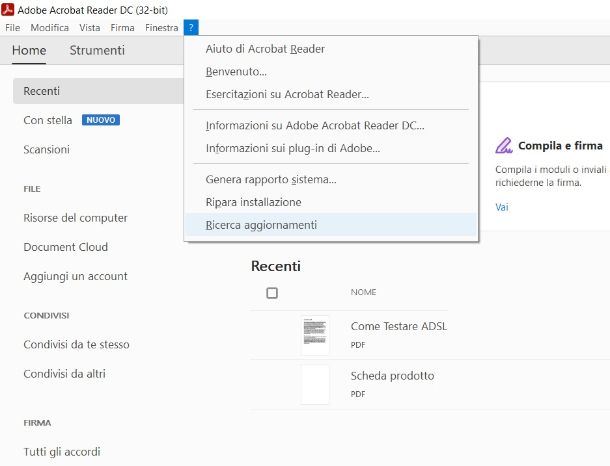Open the Come Testare ADSL thumbnail
Screen dimensions: 610x466
[315, 335]
